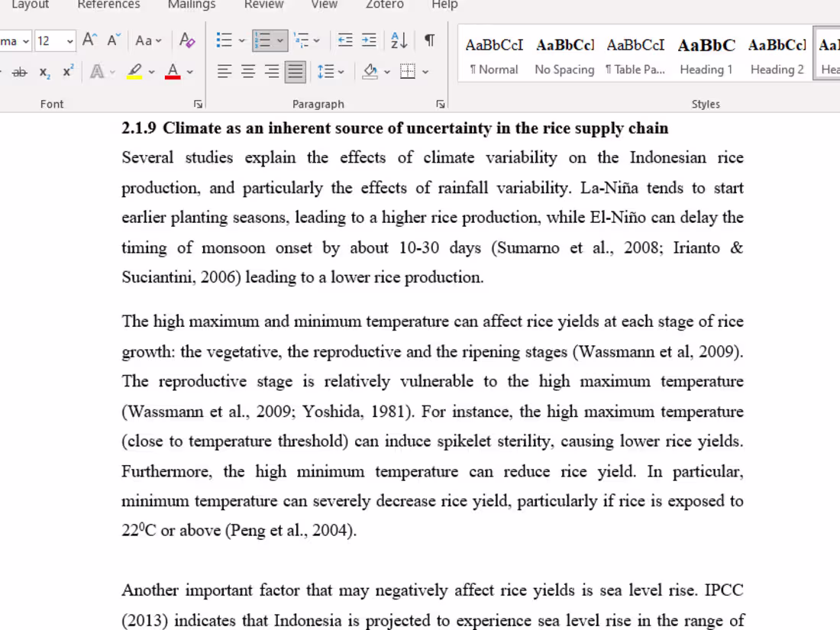The image size is (840, 630).
Task: Apply borders to the selection
Action: (x=408, y=72)
